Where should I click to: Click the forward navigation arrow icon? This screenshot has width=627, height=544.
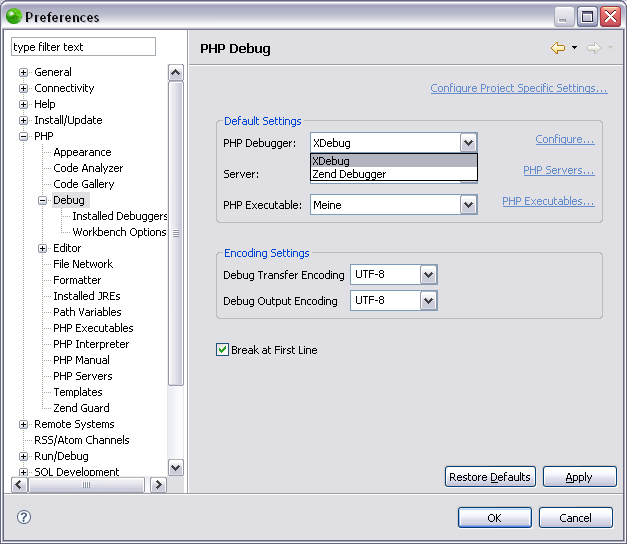pyautogui.click(x=592, y=48)
